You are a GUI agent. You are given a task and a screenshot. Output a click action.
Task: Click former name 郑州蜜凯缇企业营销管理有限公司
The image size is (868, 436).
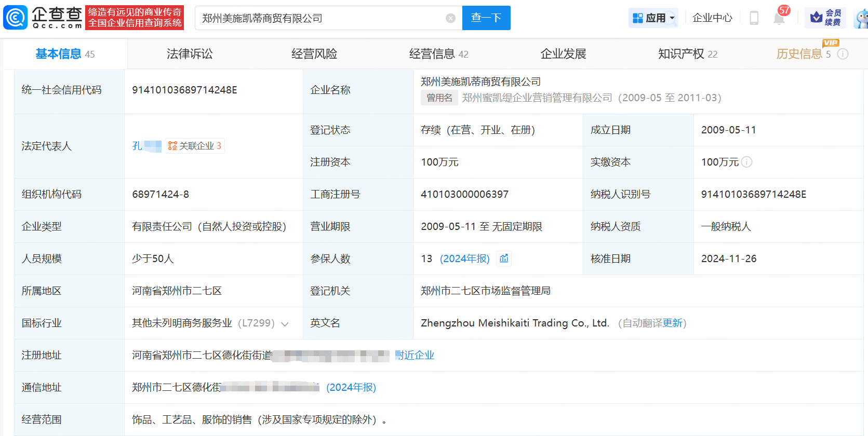(x=537, y=98)
